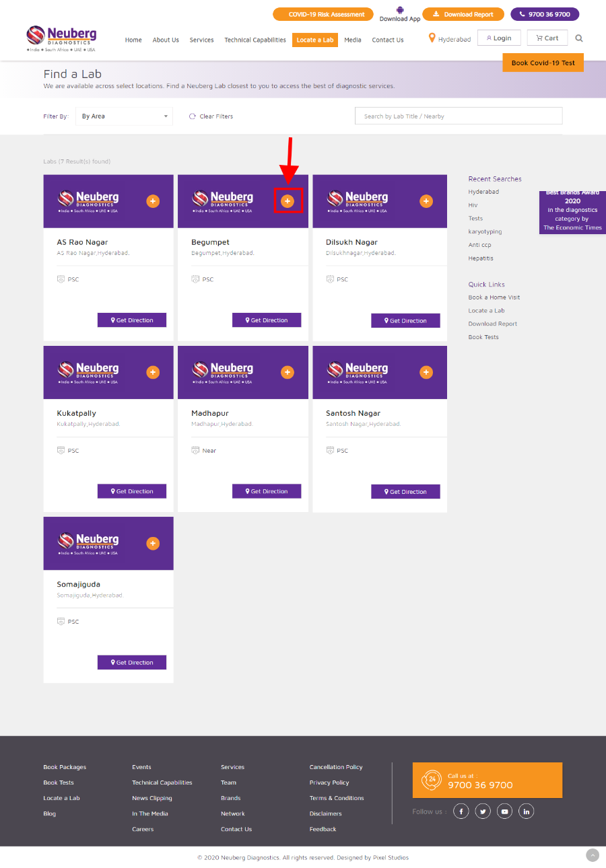Click the scroll-to-top arrow icon

point(593,855)
